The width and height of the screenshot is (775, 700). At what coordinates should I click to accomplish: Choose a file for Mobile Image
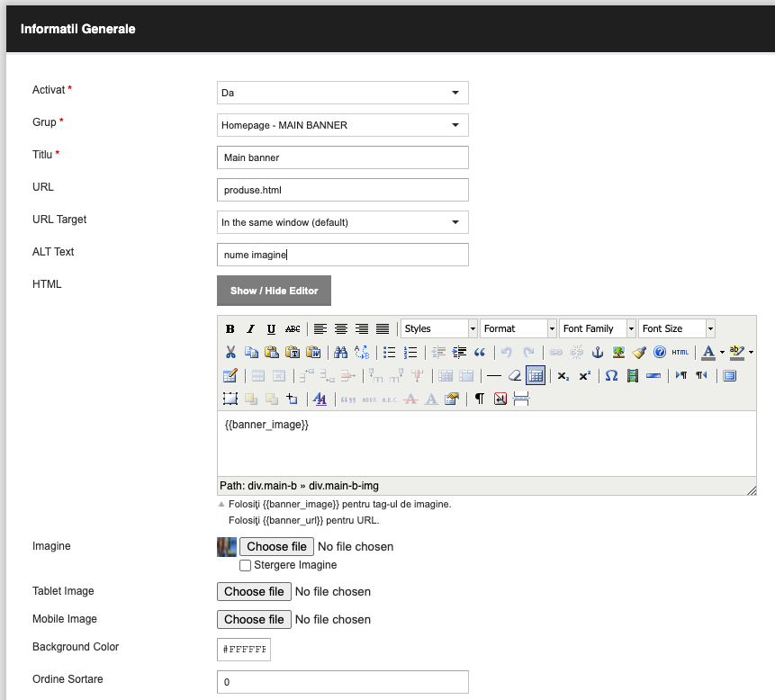click(254, 620)
